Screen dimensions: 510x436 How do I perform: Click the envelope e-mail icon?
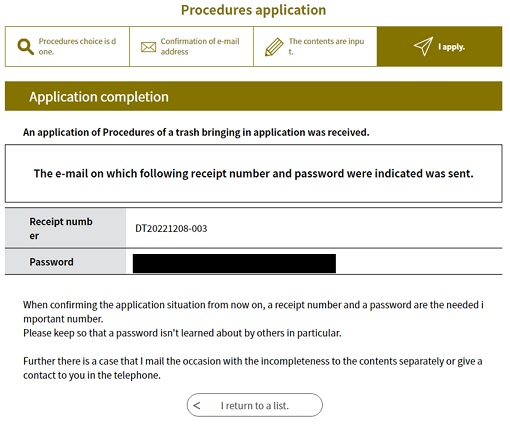[148, 47]
